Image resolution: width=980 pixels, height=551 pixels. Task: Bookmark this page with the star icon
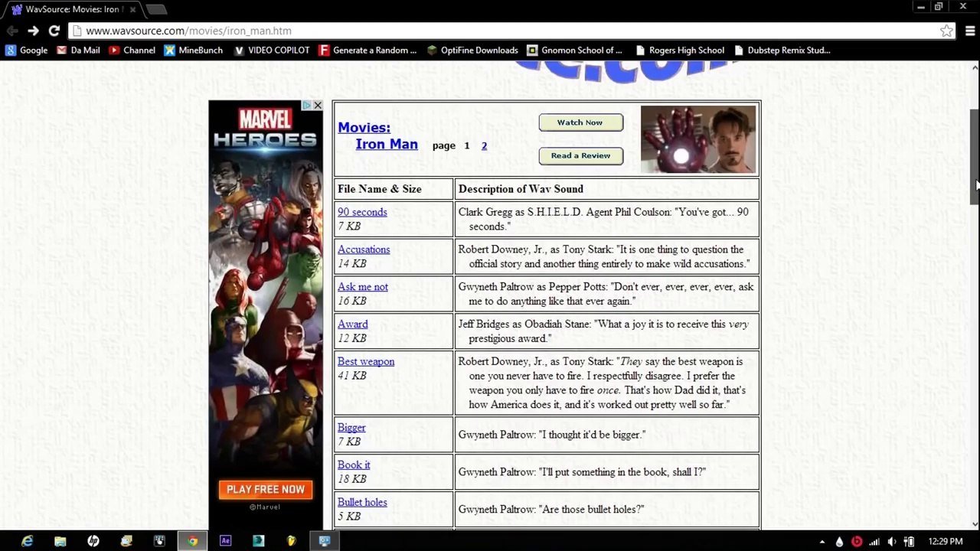[947, 31]
